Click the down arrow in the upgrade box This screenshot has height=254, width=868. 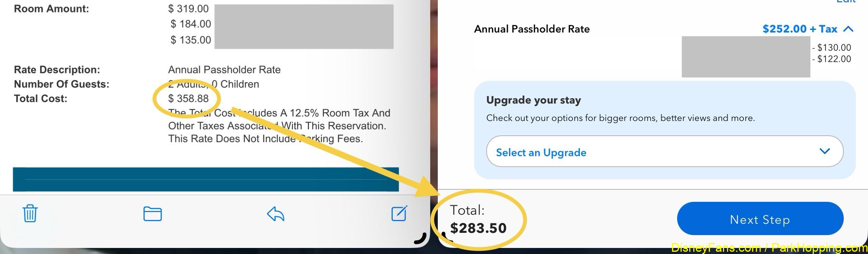tap(824, 151)
